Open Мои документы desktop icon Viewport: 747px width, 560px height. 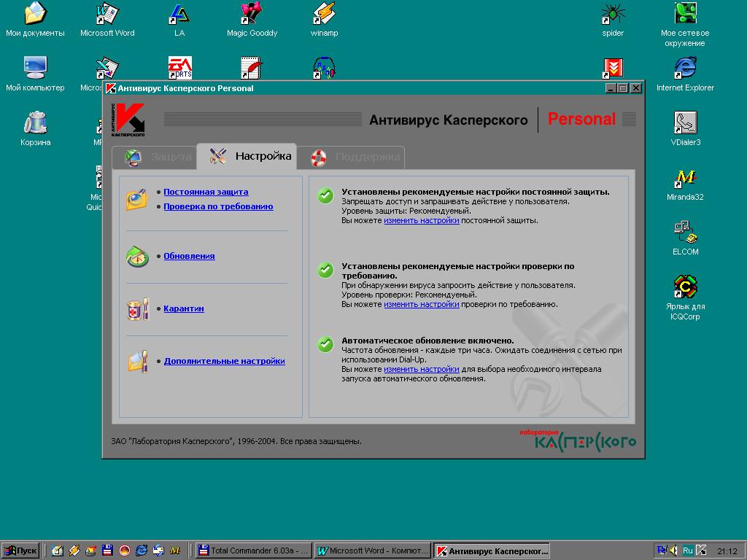[35, 20]
